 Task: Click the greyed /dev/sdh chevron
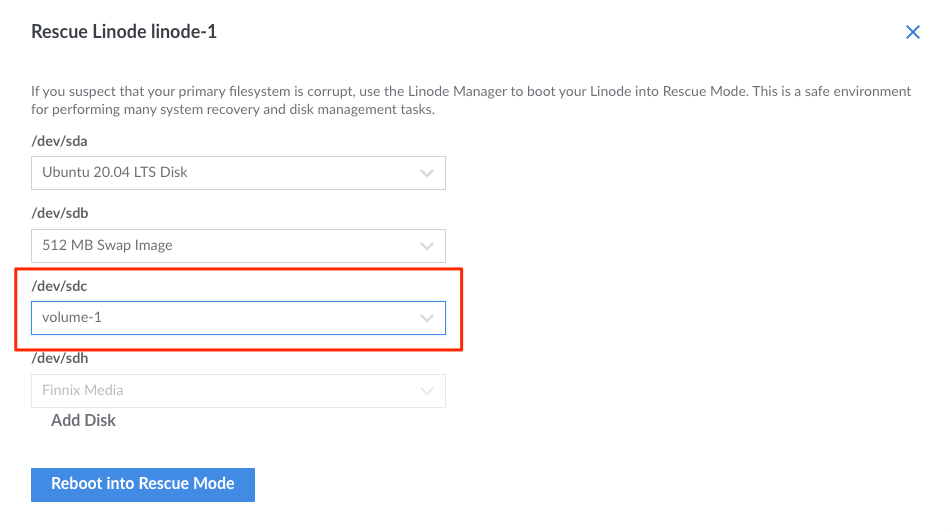click(427, 390)
